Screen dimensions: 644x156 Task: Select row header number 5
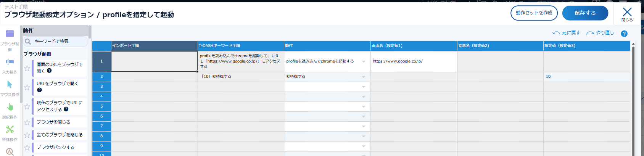(x=101, y=106)
